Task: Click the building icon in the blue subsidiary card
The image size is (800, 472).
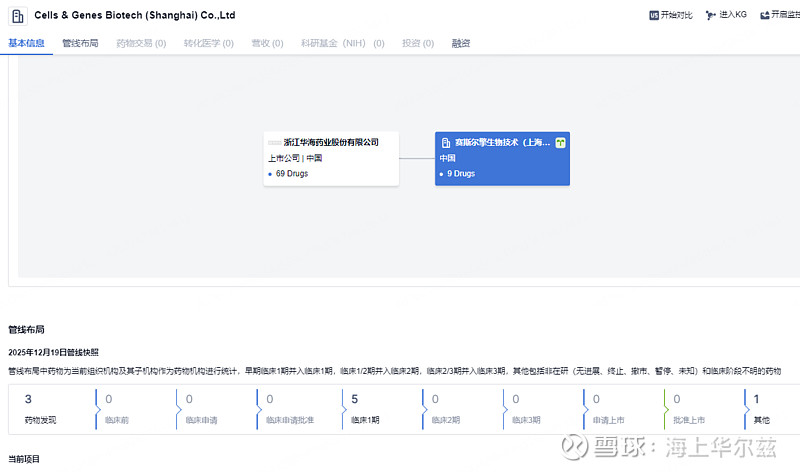Action: 445,143
